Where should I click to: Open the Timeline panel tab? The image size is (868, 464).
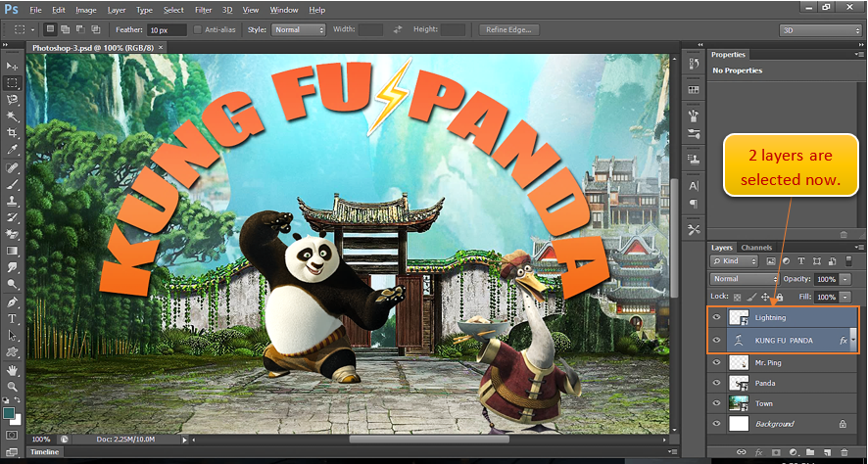coord(44,452)
